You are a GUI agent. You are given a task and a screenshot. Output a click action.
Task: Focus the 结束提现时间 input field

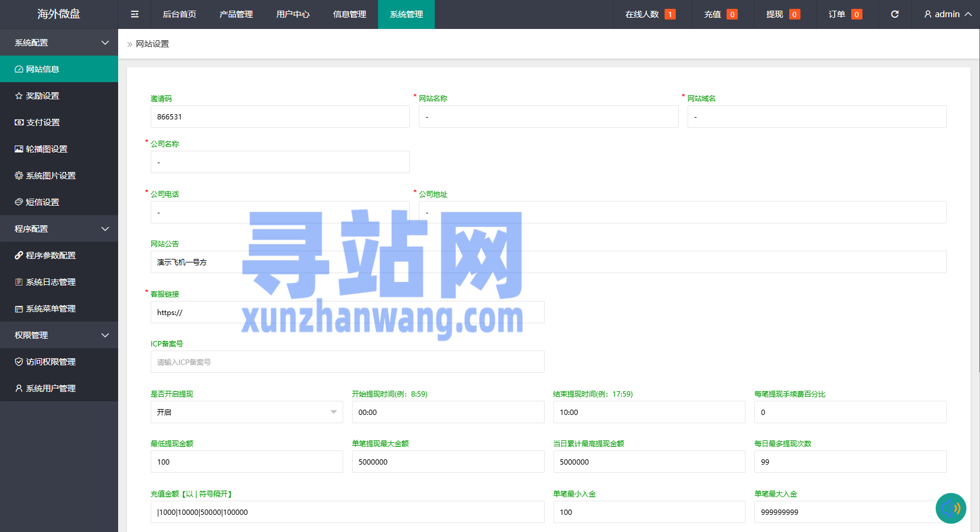[x=649, y=412]
